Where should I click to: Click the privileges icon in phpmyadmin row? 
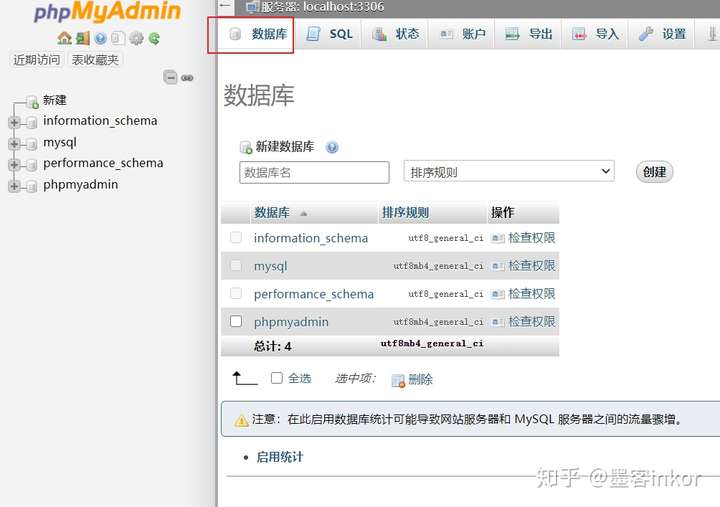pyautogui.click(x=498, y=322)
